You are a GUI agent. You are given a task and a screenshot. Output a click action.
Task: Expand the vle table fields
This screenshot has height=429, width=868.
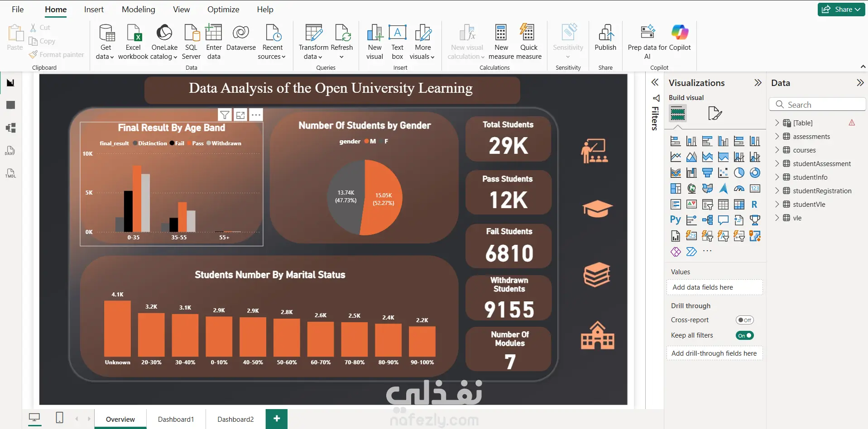[777, 218]
